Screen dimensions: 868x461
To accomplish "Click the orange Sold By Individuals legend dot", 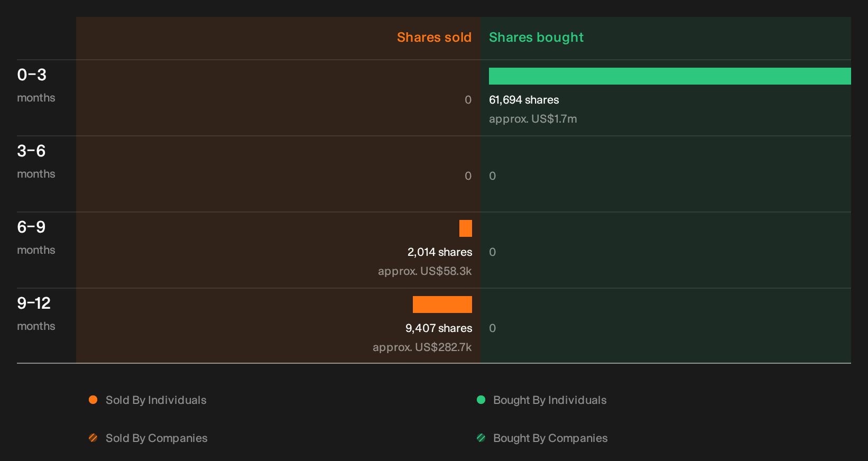I will (x=93, y=400).
